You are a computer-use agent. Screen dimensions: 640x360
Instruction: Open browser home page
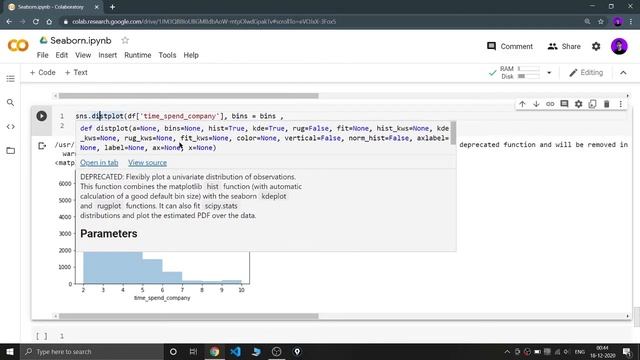[x=49, y=22]
